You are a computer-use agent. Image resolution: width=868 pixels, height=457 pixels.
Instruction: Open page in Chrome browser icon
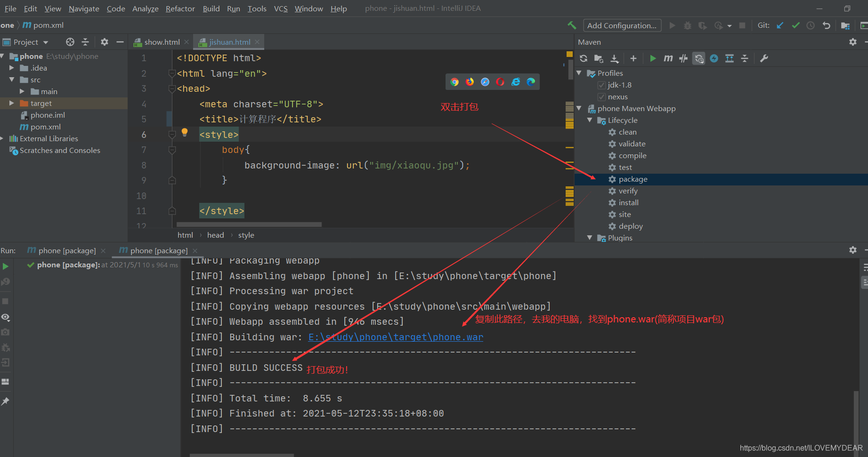tap(454, 82)
